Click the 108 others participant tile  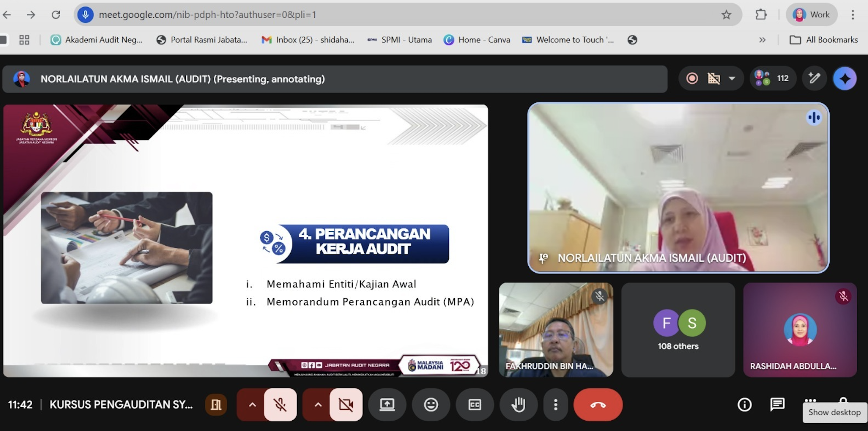(x=678, y=330)
